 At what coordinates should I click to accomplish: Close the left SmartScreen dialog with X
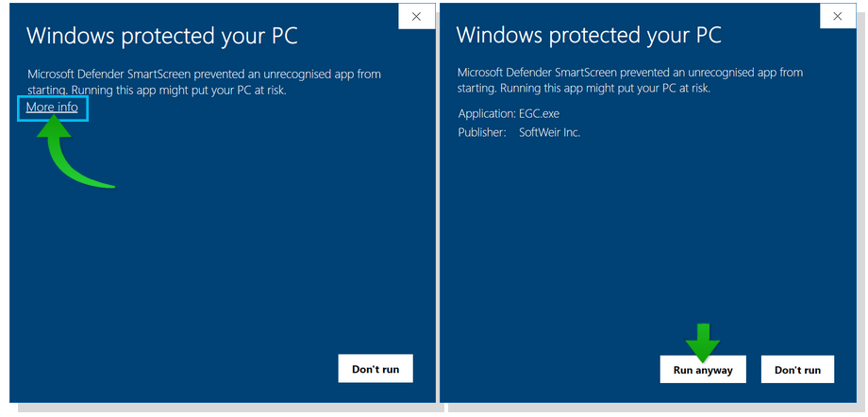tap(416, 17)
